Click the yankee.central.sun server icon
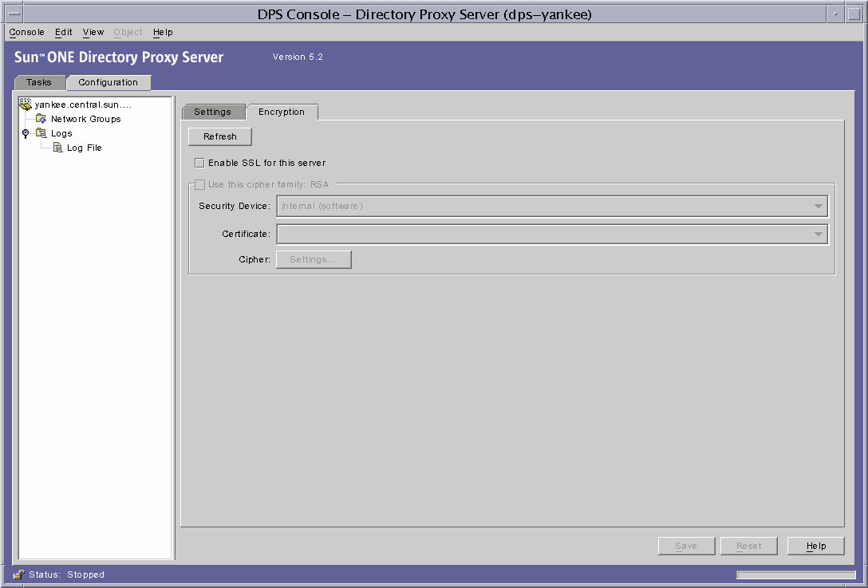The width and height of the screenshot is (868, 588). [26, 104]
